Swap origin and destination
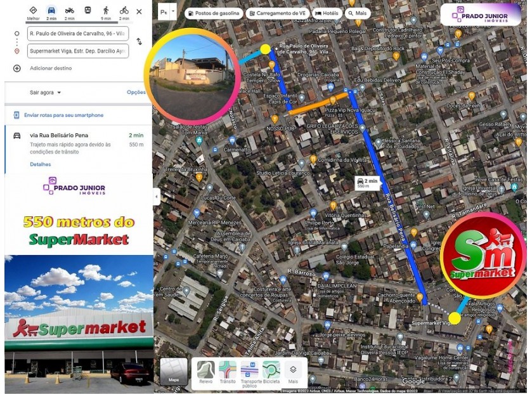The height and width of the screenshot is (394, 532). coord(139,41)
